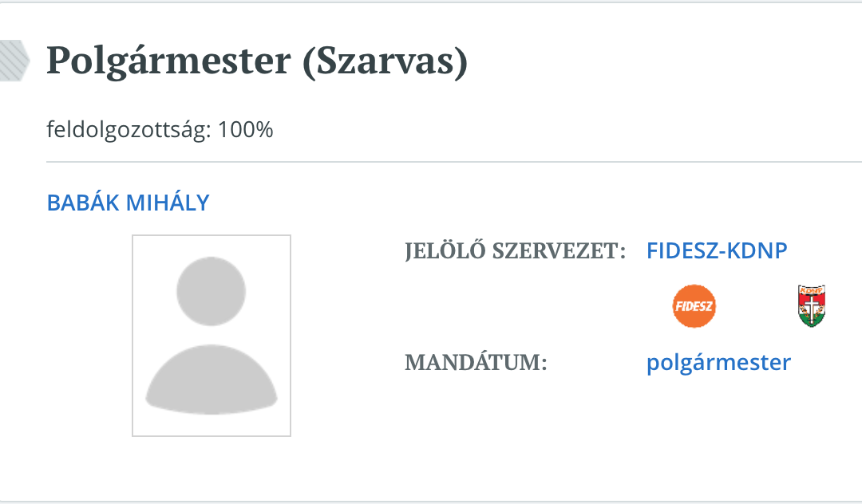Click the striped hexagon icon beside the heading

point(14,61)
